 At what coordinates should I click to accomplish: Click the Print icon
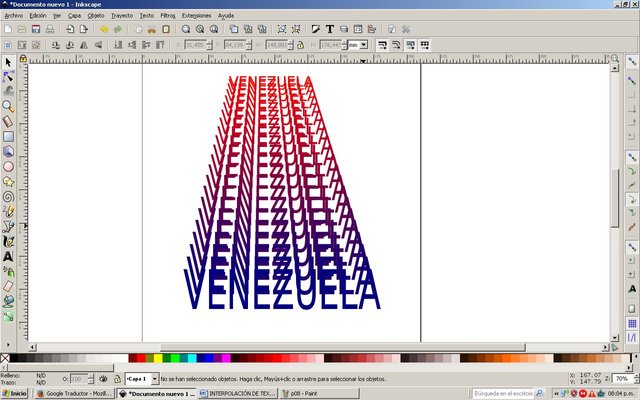[x=50, y=29]
